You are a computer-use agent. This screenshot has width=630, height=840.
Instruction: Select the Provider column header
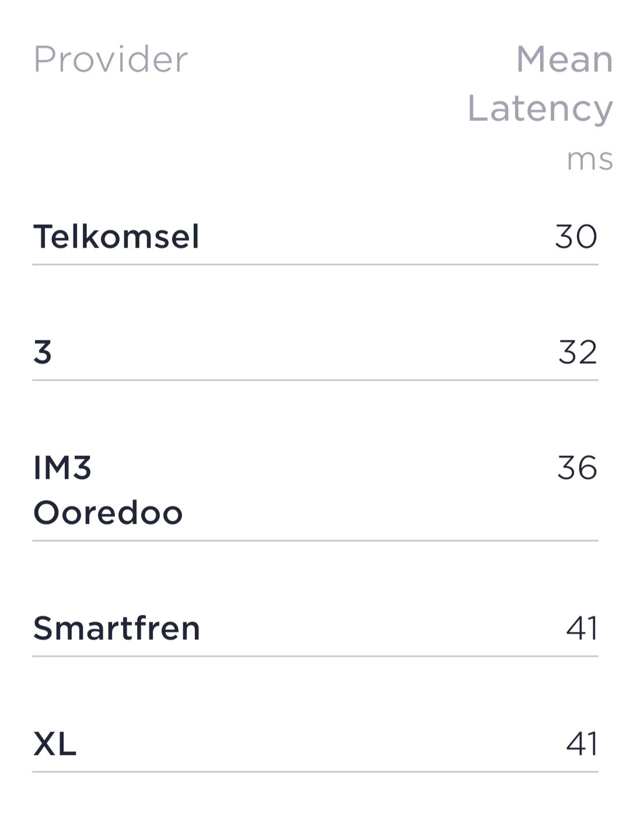tap(110, 60)
